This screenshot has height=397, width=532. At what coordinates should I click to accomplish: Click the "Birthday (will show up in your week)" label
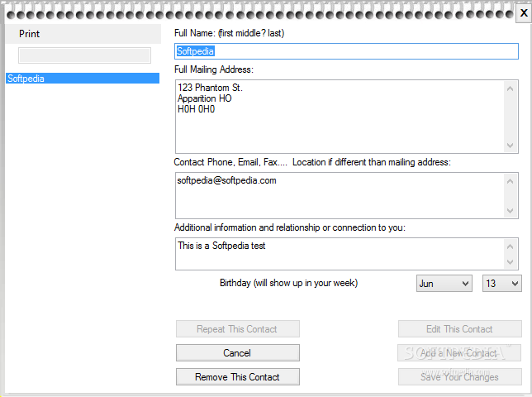click(x=289, y=283)
